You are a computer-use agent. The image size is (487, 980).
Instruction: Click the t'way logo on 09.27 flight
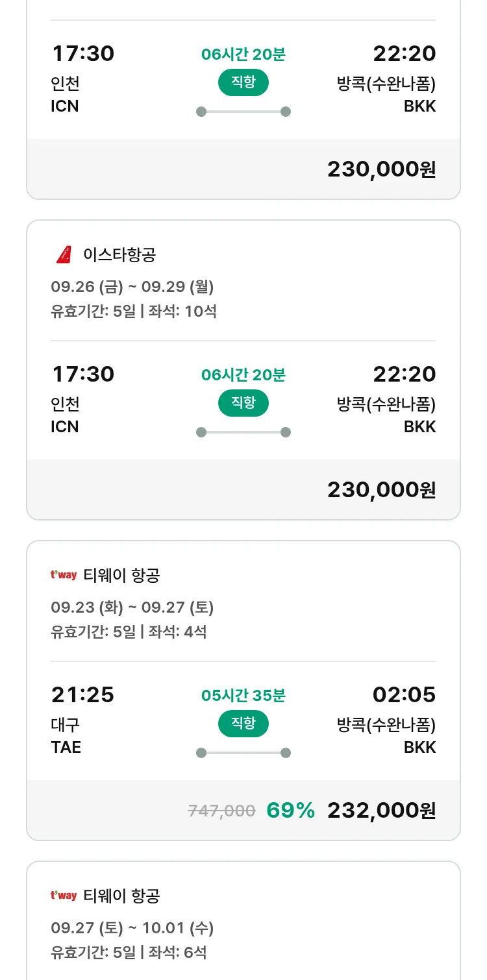point(64,896)
